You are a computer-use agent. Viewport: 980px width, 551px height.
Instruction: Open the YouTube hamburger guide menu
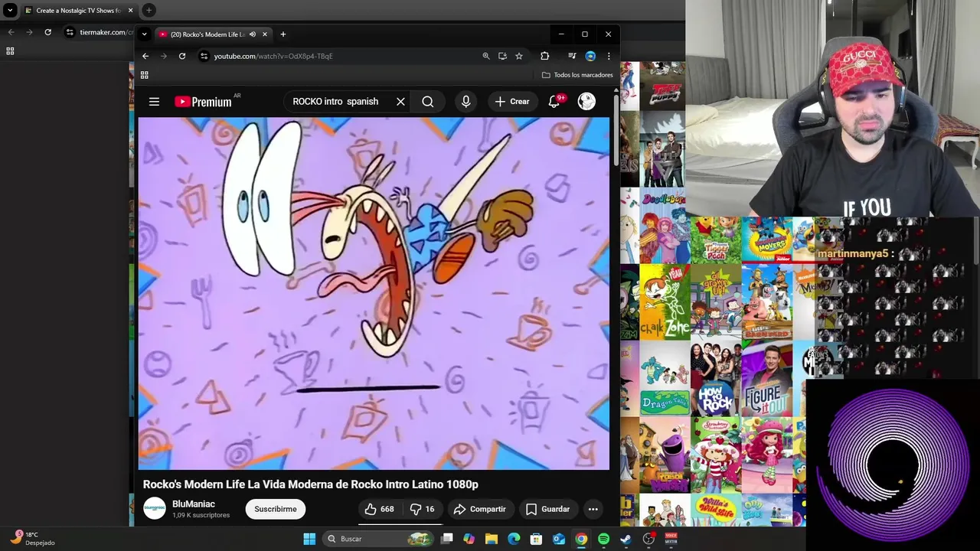click(x=154, y=101)
